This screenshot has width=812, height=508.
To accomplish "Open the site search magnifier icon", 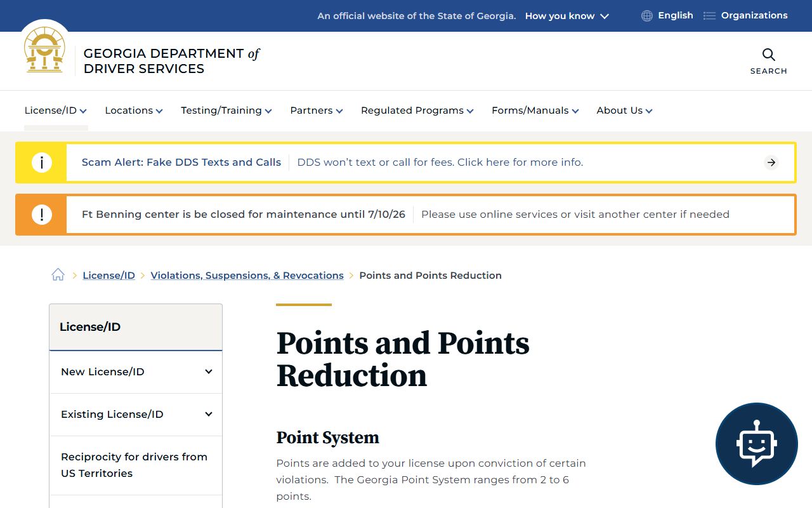I will point(768,55).
